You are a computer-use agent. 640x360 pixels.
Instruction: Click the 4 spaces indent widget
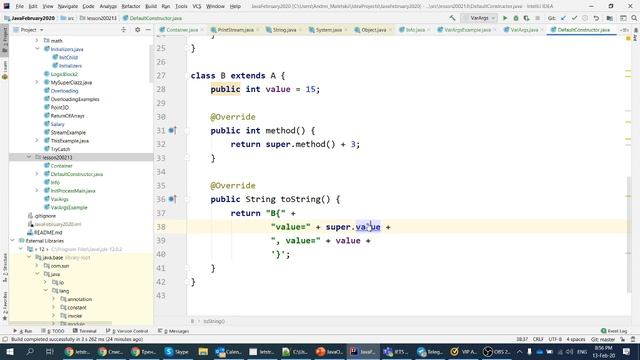[x=576, y=339]
